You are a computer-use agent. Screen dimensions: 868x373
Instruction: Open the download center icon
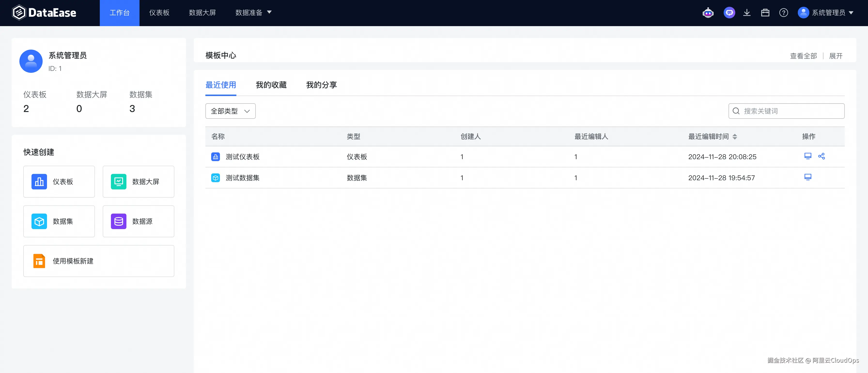(x=747, y=13)
